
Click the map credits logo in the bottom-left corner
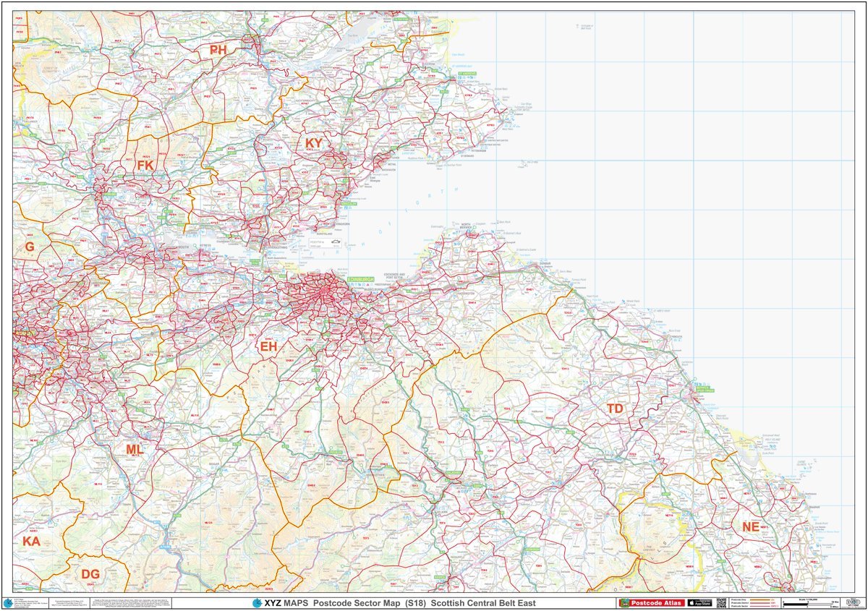[x=9, y=604]
